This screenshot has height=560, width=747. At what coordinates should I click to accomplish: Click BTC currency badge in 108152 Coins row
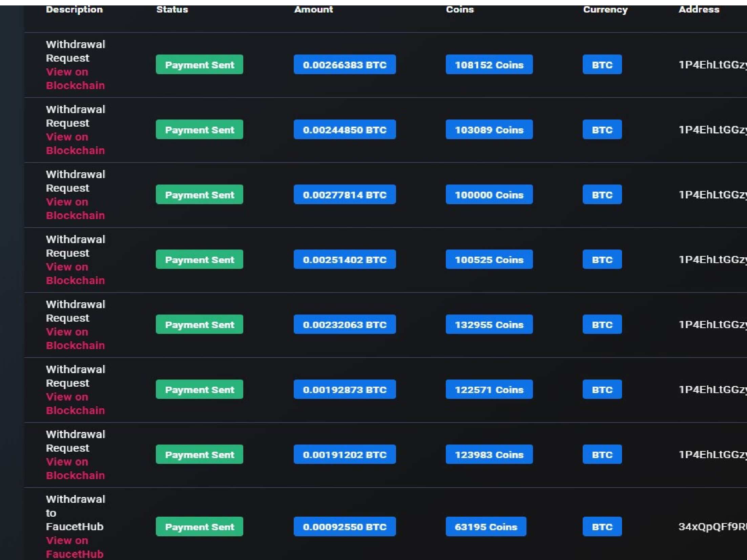(602, 64)
